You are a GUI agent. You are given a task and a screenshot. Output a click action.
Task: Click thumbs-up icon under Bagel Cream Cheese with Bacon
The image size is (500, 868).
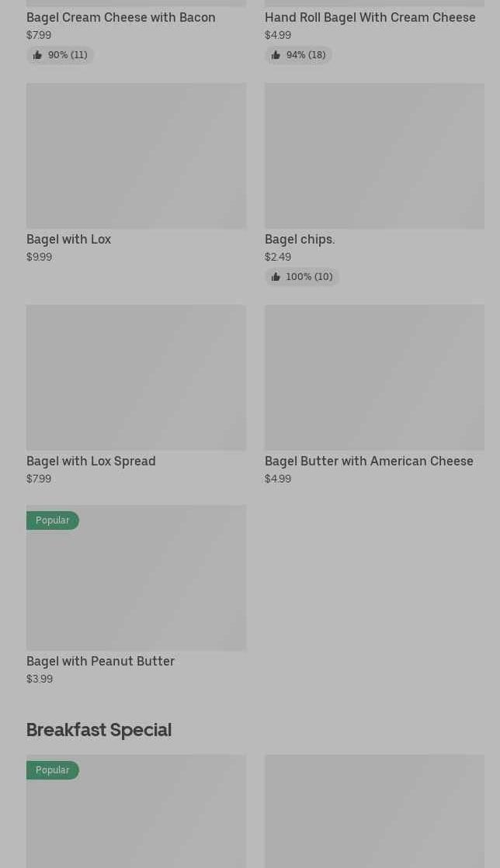point(37,55)
